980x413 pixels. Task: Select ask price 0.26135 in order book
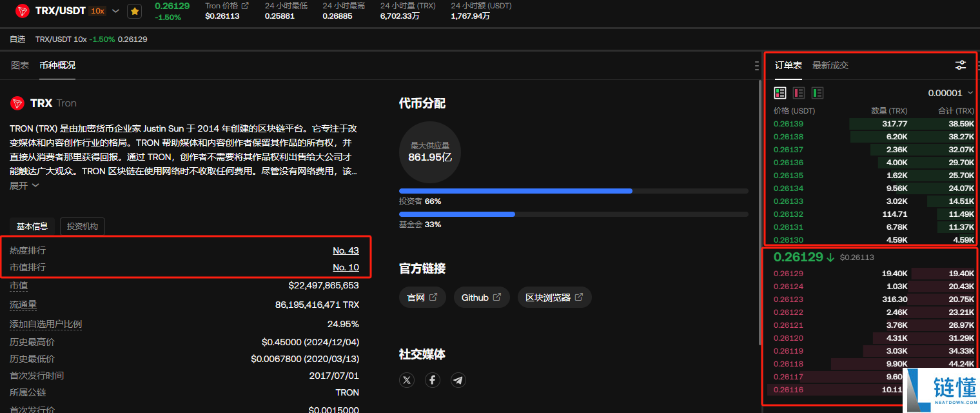789,175
